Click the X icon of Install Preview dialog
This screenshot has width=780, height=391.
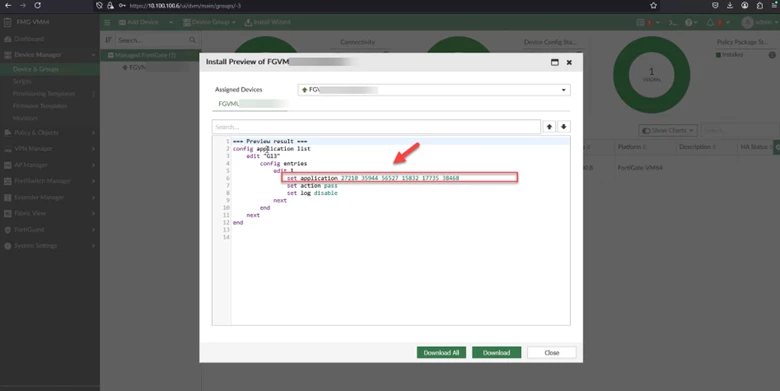(569, 62)
